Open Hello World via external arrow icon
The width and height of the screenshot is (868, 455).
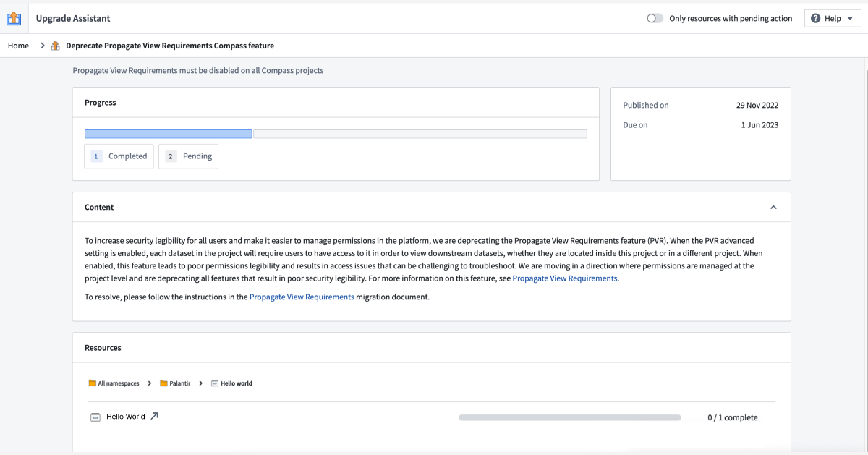coord(154,416)
